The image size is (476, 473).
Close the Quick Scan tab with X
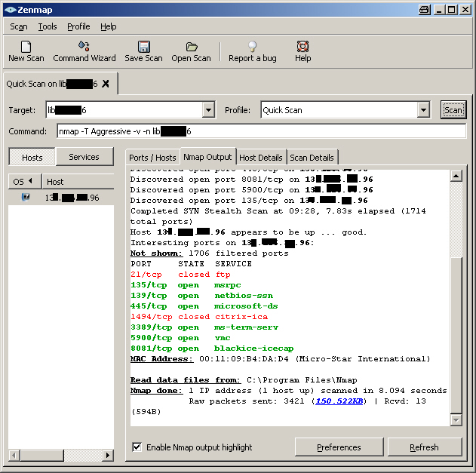(x=106, y=84)
